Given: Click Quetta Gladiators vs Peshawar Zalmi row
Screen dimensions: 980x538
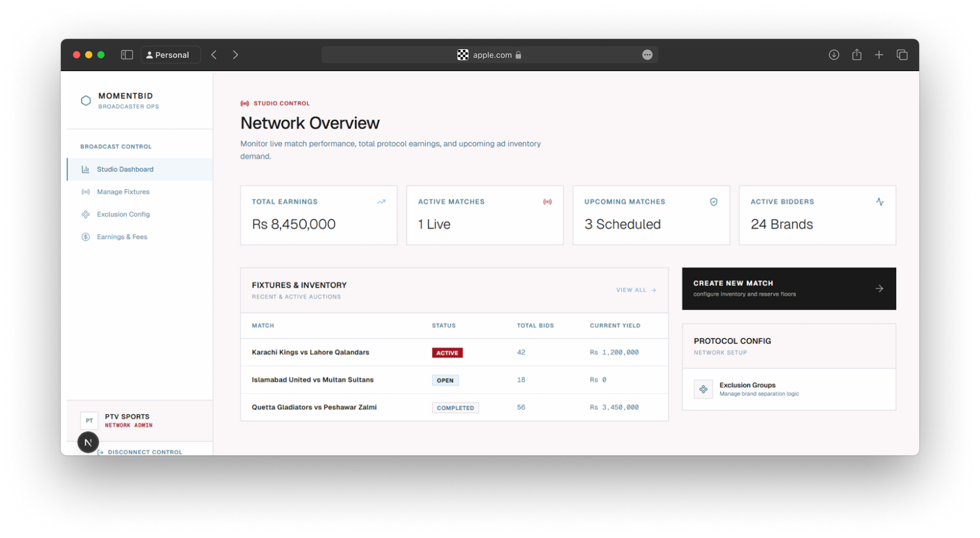Looking at the screenshot, I should click(454, 407).
